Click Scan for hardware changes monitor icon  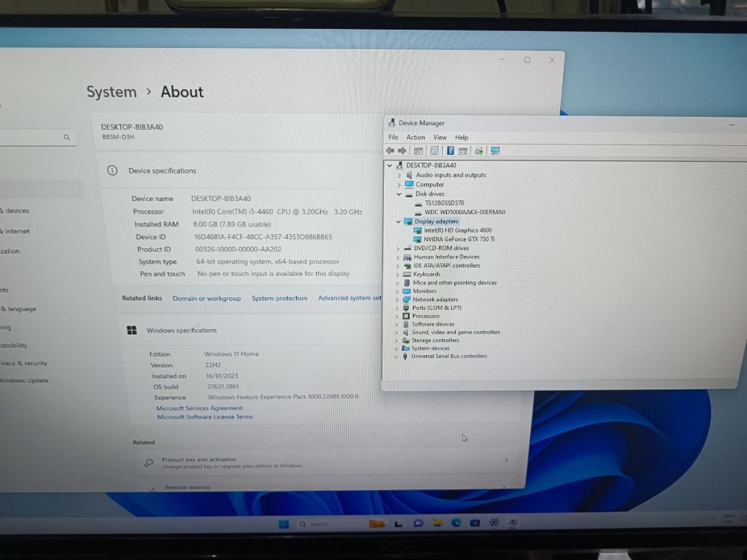[x=495, y=151]
